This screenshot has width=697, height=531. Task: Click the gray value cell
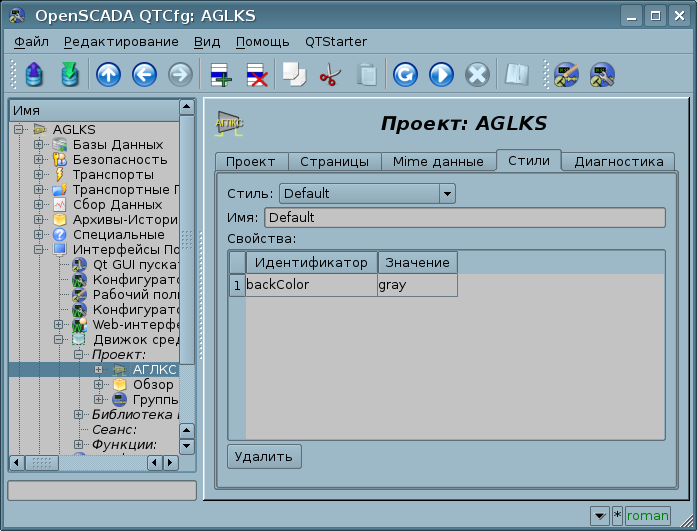coord(417,285)
